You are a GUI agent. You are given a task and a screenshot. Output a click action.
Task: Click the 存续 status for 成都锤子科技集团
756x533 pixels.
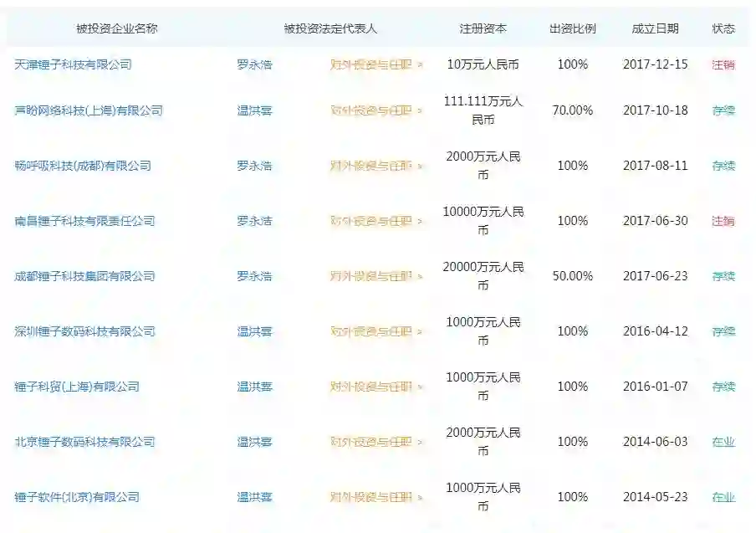pyautogui.click(x=723, y=276)
